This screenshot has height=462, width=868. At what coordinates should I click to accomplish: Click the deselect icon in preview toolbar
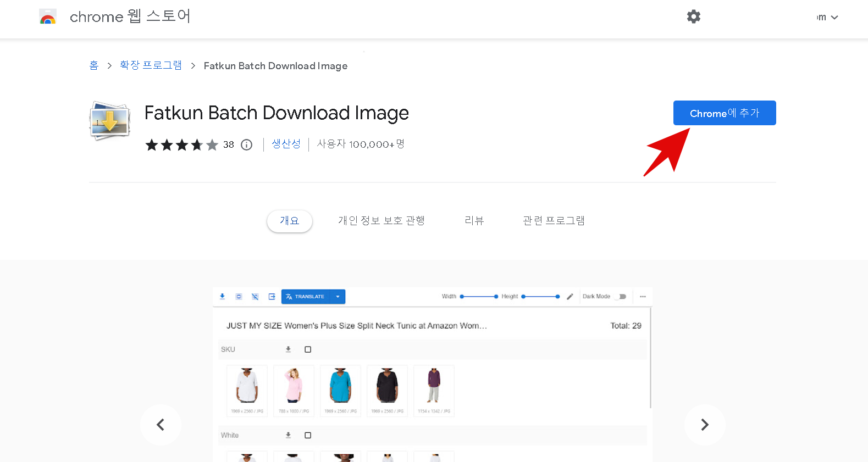[x=255, y=297]
